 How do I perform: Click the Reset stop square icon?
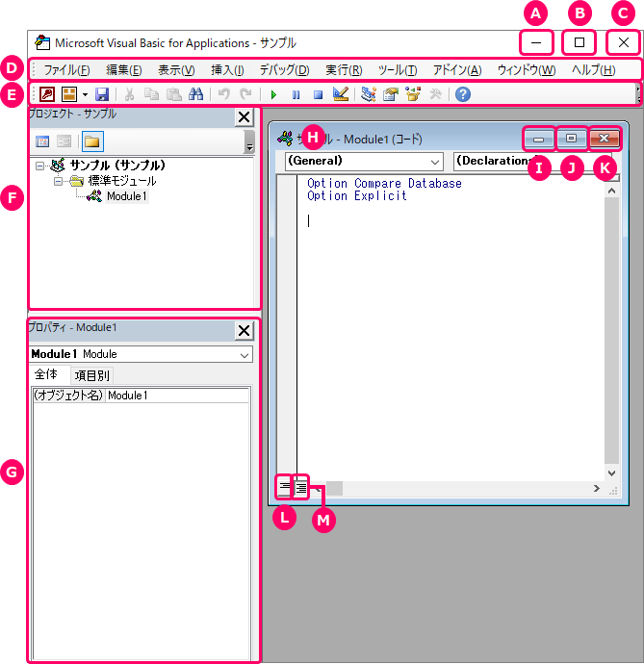(319, 94)
